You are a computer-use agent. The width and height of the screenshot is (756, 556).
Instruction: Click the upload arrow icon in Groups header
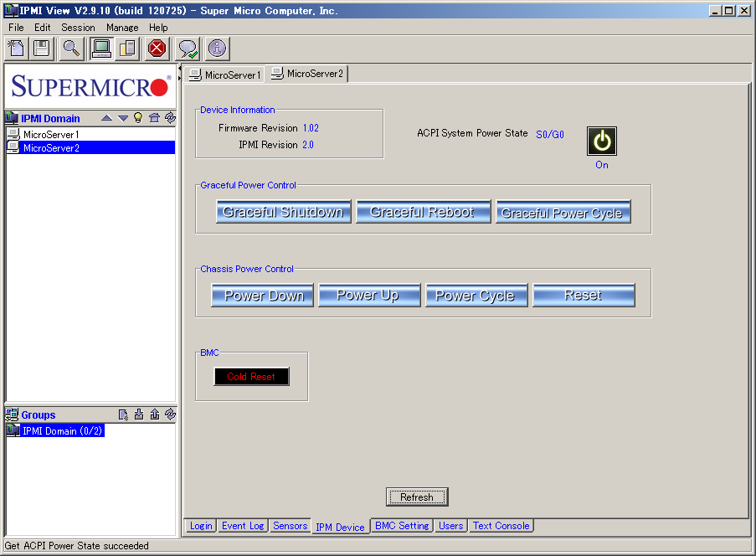coord(155,414)
